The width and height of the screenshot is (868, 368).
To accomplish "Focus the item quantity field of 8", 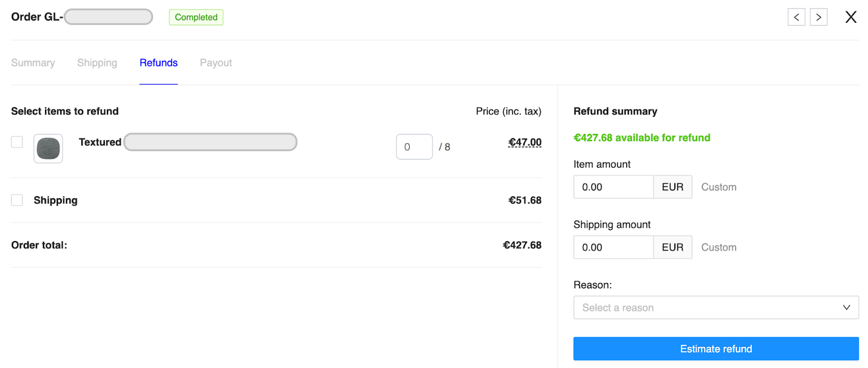I will 414,147.
